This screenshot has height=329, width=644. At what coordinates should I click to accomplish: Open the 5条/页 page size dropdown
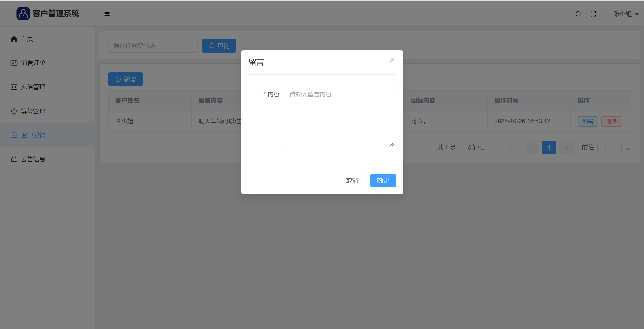490,148
